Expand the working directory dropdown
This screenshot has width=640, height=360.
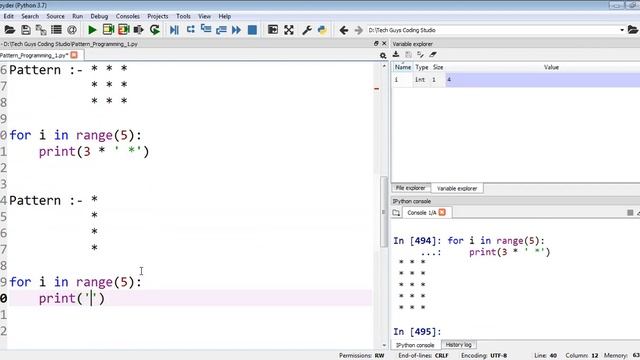click(x=622, y=30)
